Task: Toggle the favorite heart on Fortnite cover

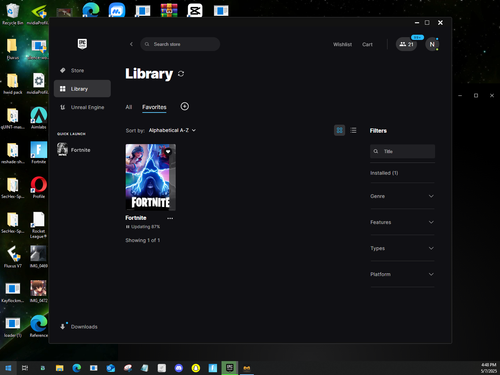Action: (x=168, y=152)
